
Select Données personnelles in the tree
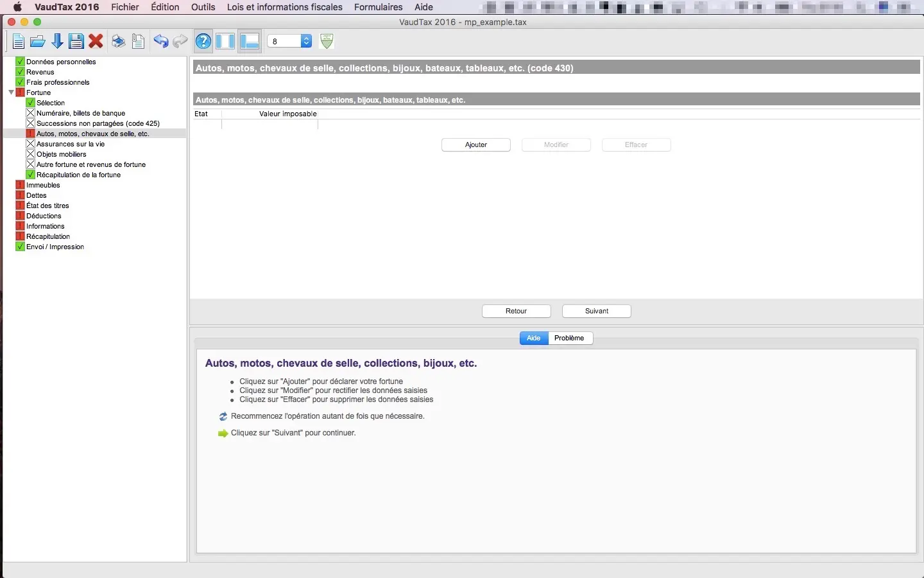pos(61,62)
